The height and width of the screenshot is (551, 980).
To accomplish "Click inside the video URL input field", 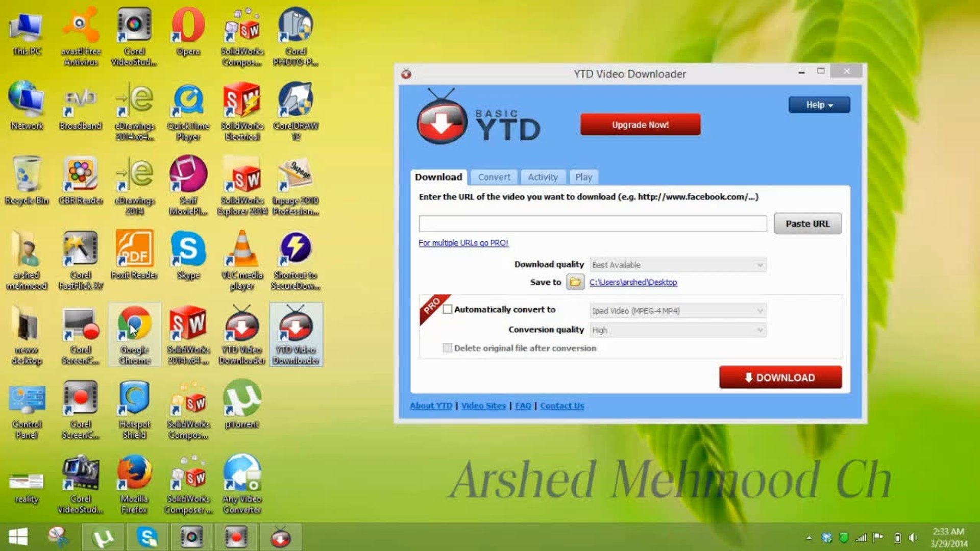I will coord(592,223).
